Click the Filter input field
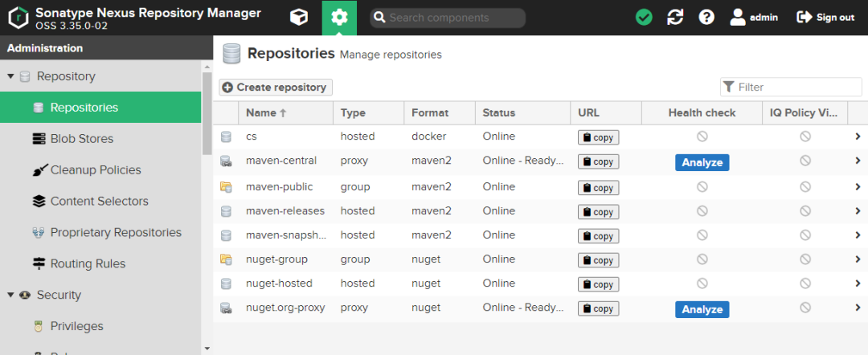This screenshot has width=868, height=355. coord(791,88)
